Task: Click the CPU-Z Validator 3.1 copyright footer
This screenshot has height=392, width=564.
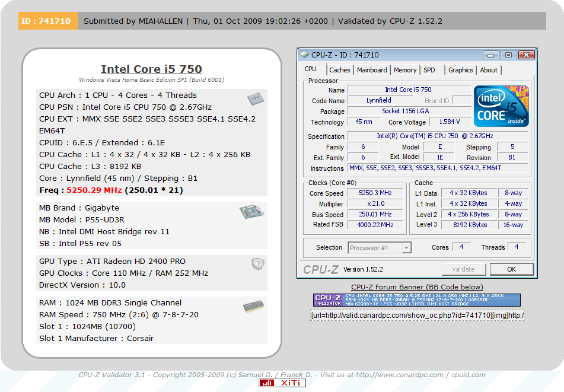Action: pos(282,375)
